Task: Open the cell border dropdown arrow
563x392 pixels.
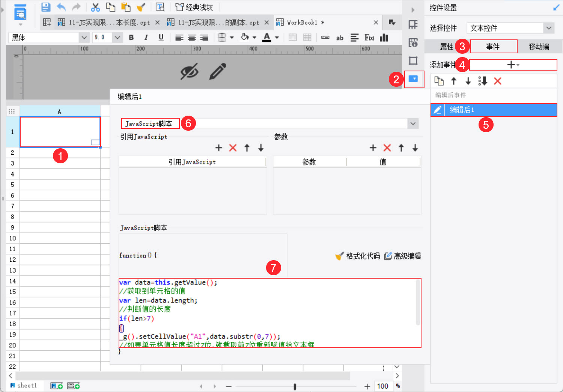Action: click(x=232, y=38)
